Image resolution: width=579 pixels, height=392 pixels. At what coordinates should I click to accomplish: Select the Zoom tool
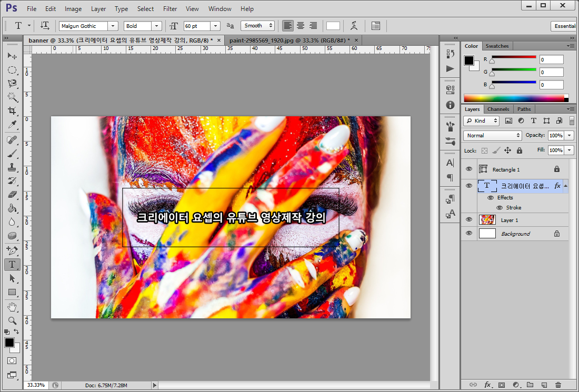click(12, 321)
